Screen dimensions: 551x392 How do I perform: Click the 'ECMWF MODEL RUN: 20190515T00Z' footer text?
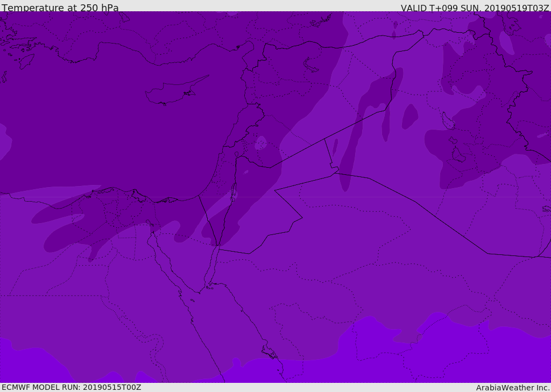(72, 387)
